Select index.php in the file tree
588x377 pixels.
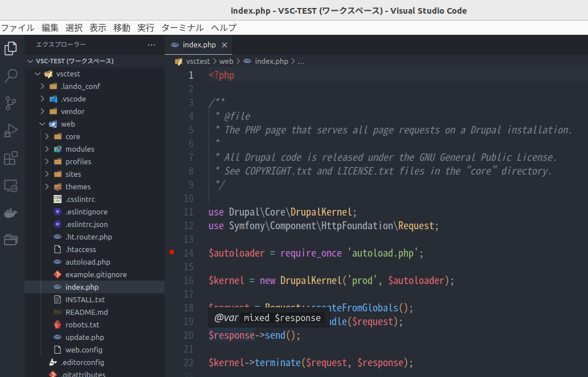tap(81, 287)
